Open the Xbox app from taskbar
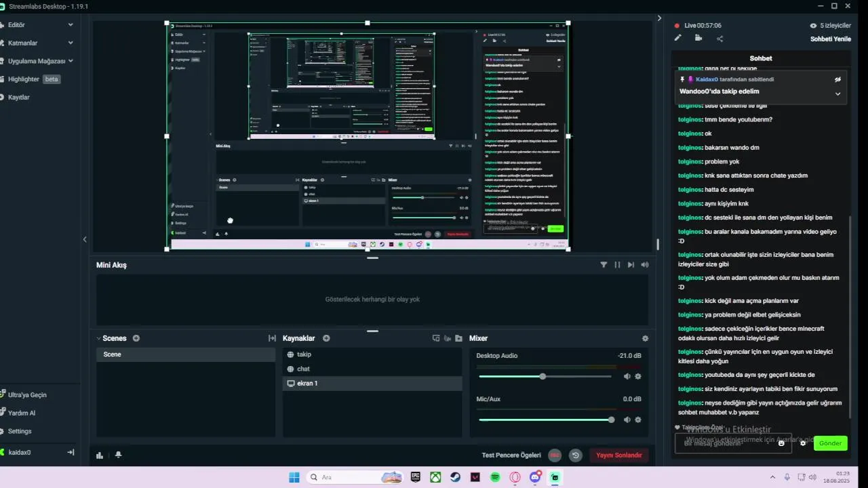868x488 pixels. point(435,477)
